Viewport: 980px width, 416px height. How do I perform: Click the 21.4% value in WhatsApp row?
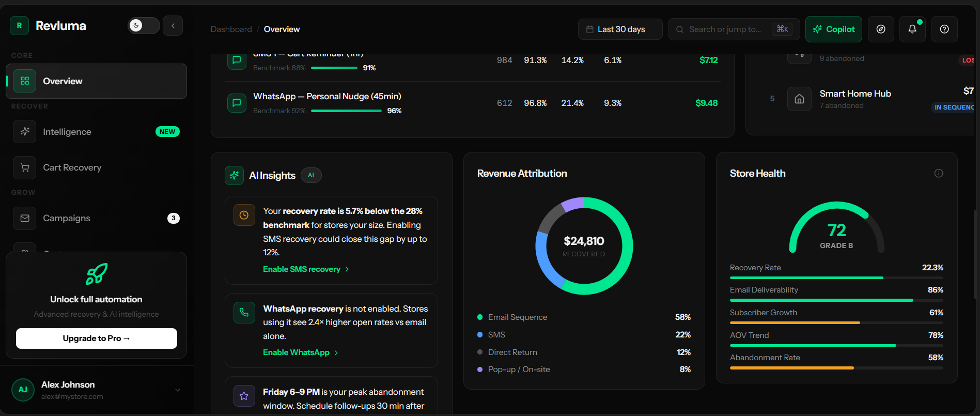pyautogui.click(x=572, y=103)
